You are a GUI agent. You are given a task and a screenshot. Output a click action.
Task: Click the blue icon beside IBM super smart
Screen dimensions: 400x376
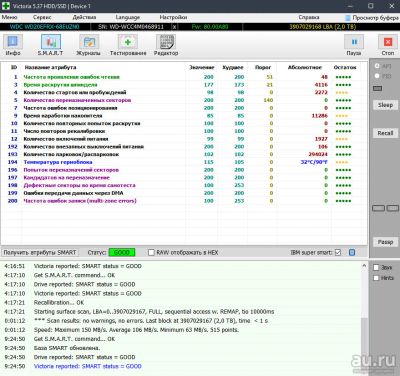tap(352, 252)
